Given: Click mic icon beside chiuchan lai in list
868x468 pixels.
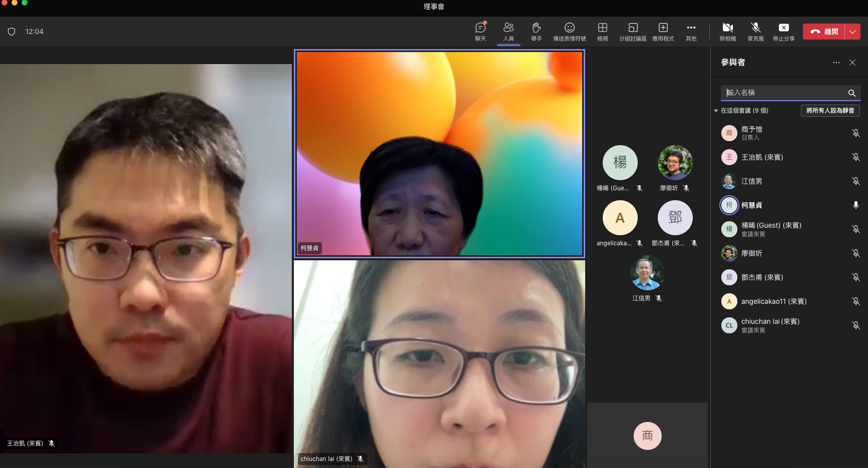Looking at the screenshot, I should [856, 325].
